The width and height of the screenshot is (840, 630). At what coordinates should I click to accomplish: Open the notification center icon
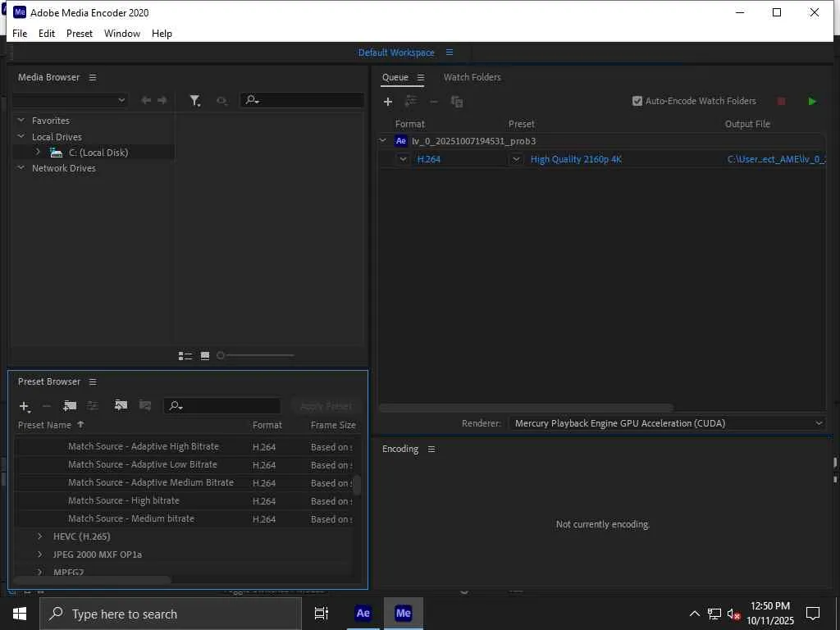pyautogui.click(x=813, y=614)
